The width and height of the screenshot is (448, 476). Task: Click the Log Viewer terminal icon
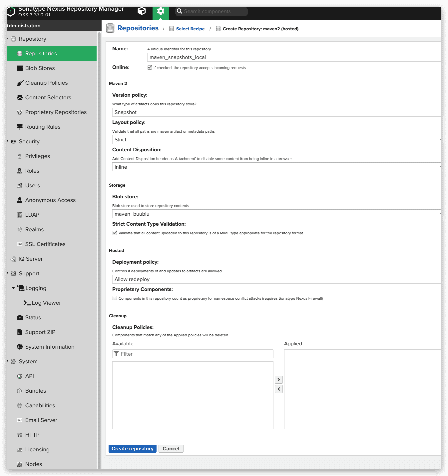pos(27,303)
